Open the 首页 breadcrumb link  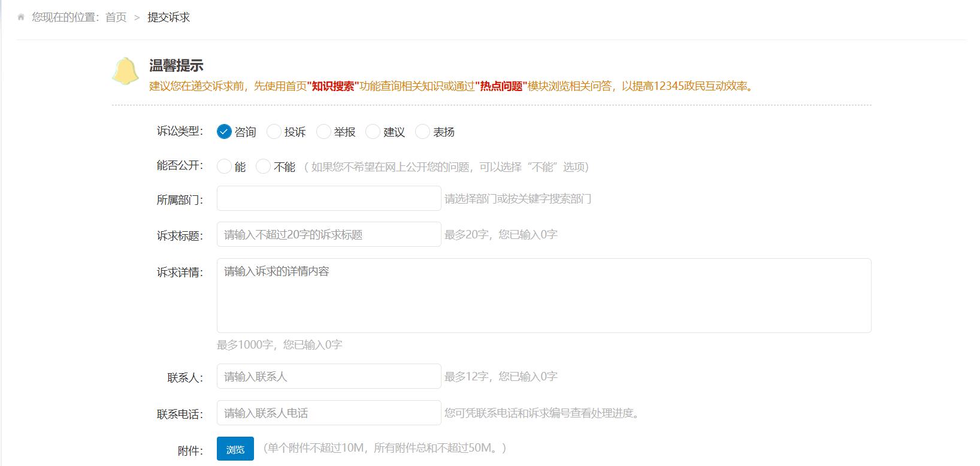116,17
